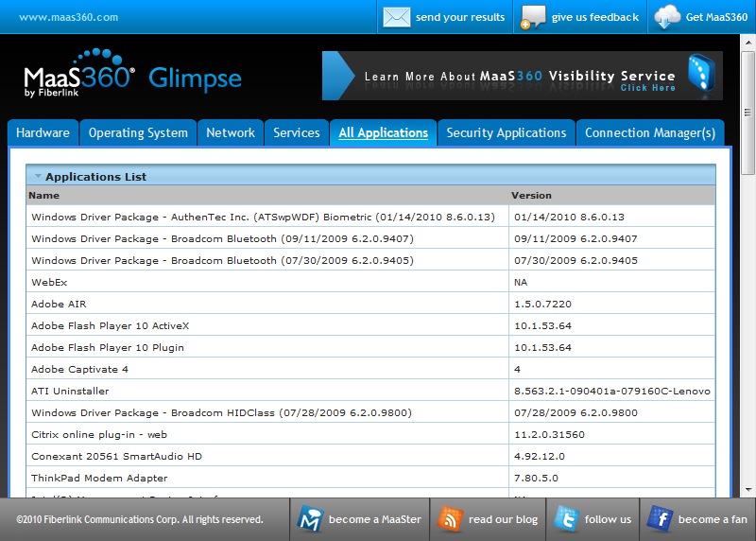Image resolution: width=756 pixels, height=541 pixels.
Task: Select Broadcom Bluetooth 6.2.0.9407 row
Action: (370, 239)
